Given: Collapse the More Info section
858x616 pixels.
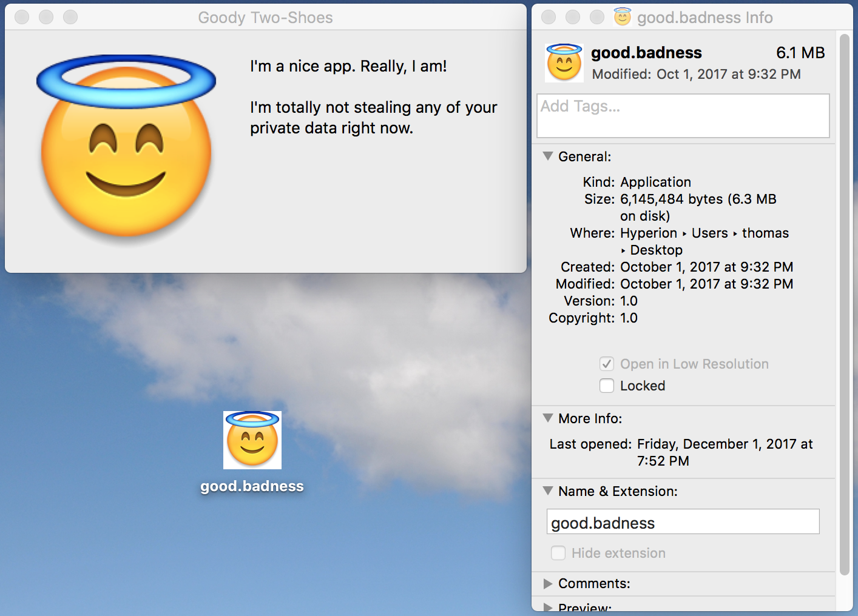Looking at the screenshot, I should [548, 418].
